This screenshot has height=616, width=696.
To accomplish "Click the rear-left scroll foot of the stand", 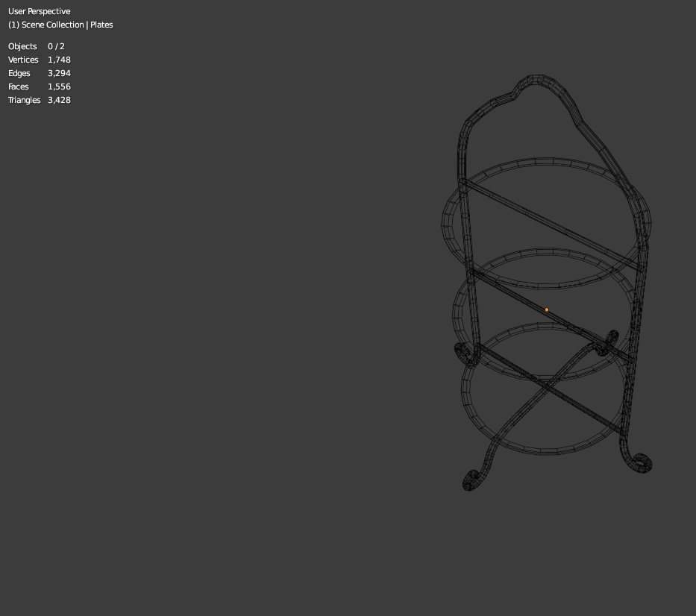I will click(x=465, y=354).
